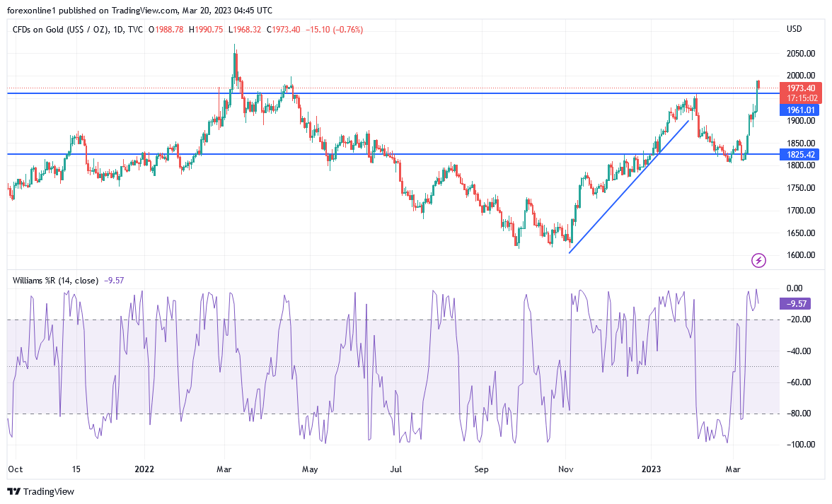Image resolution: width=832 pixels, height=504 pixels.
Task: Click the 2022 year marker on time axis
Action: tap(144, 469)
